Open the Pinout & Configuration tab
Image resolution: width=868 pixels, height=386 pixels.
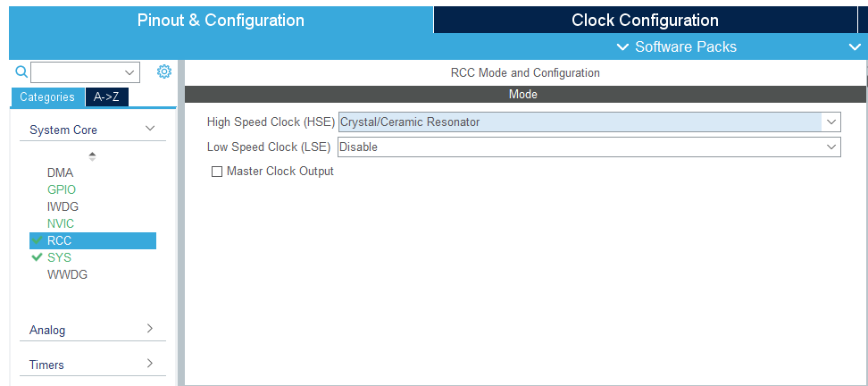click(221, 20)
